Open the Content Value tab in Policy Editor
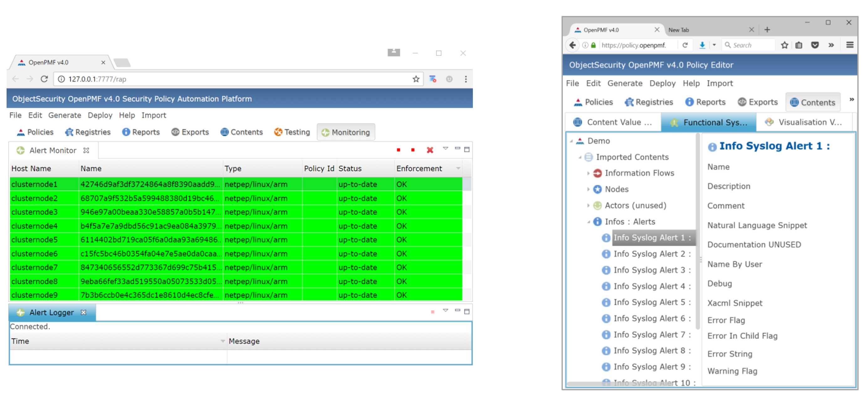The width and height of the screenshot is (868, 405). [x=613, y=122]
